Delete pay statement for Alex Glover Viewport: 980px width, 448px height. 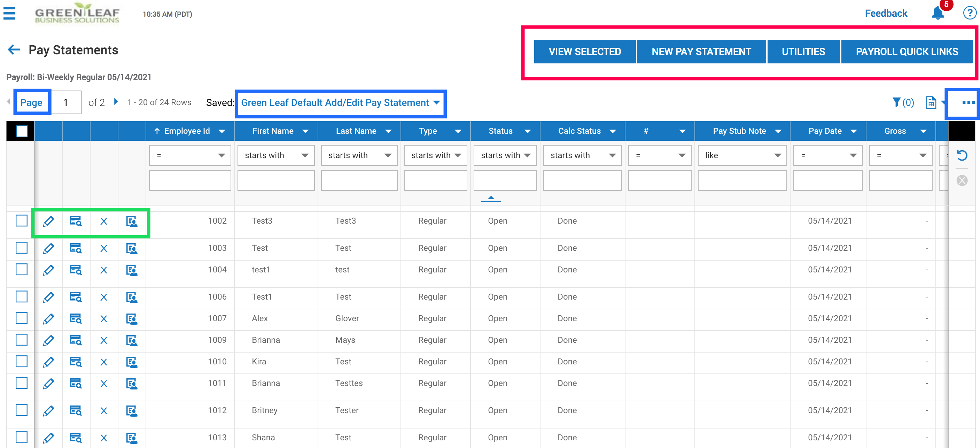pos(103,319)
